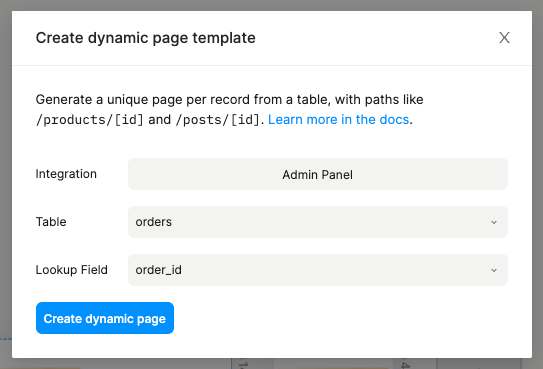
Task: Click the '/products/[id]' path example text
Action: [90, 120]
